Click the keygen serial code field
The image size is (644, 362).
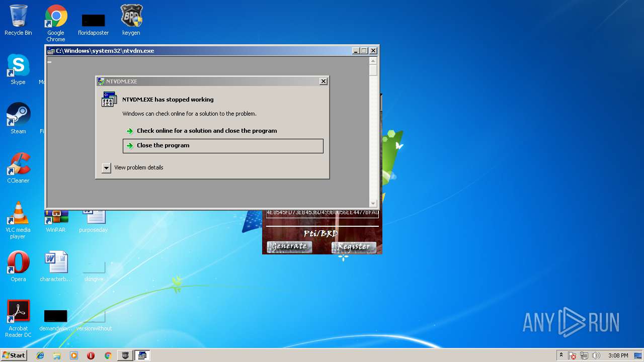coord(322,213)
